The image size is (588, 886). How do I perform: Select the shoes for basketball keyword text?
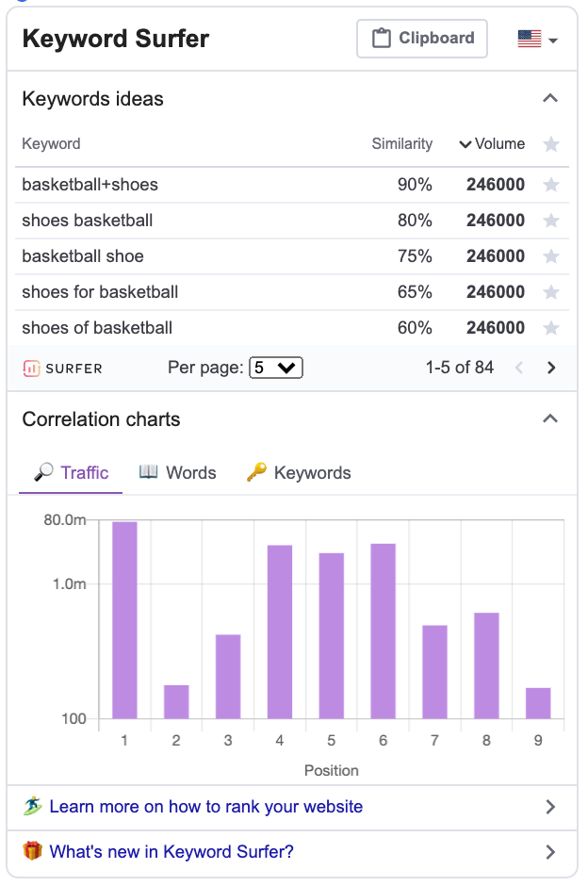click(100, 292)
